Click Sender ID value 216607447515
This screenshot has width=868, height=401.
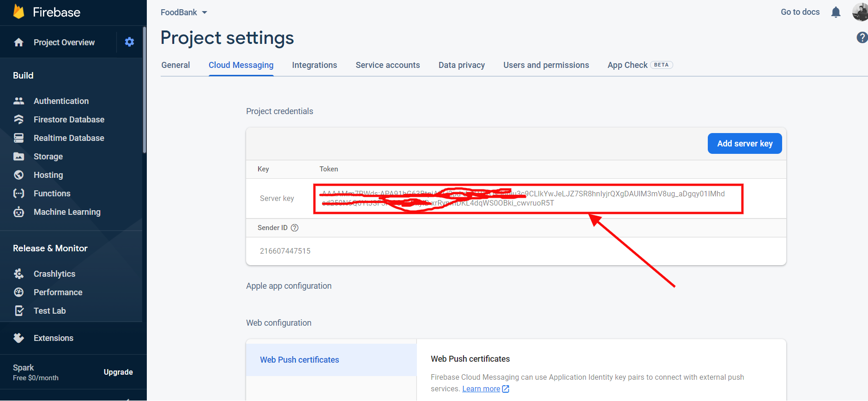click(285, 251)
